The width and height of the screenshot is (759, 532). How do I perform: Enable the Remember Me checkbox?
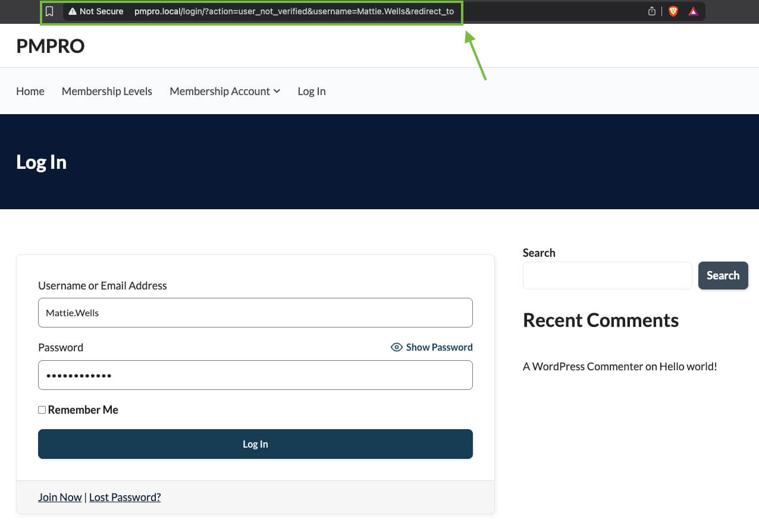tap(42, 410)
